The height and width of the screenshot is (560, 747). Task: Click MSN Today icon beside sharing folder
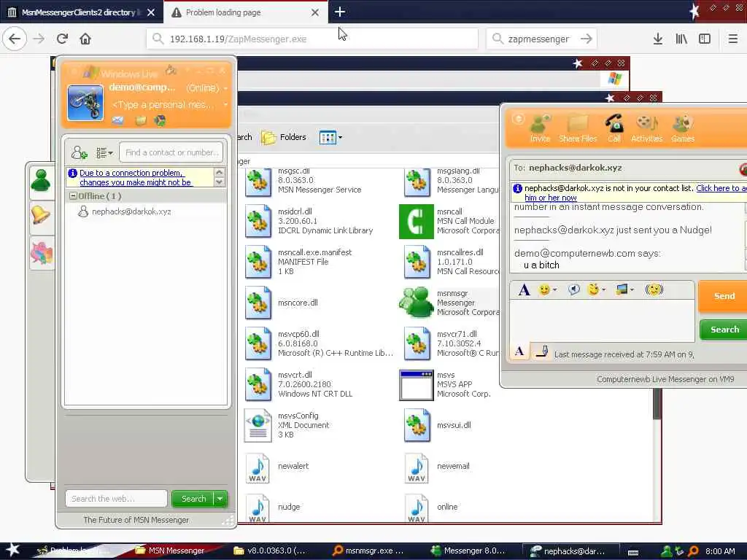160,120
